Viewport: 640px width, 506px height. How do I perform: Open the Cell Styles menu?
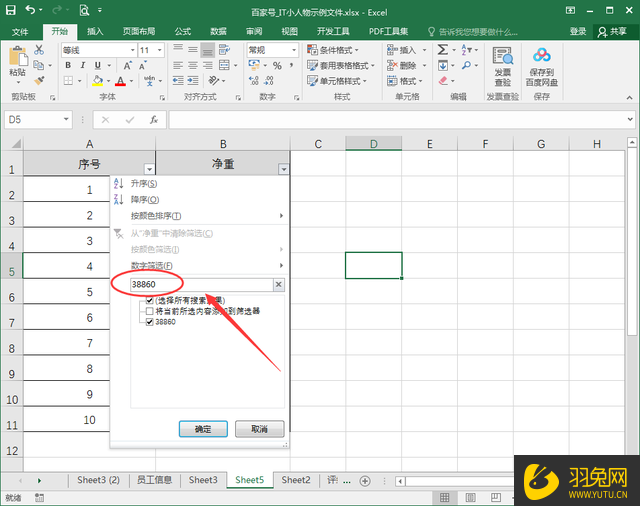point(337,81)
